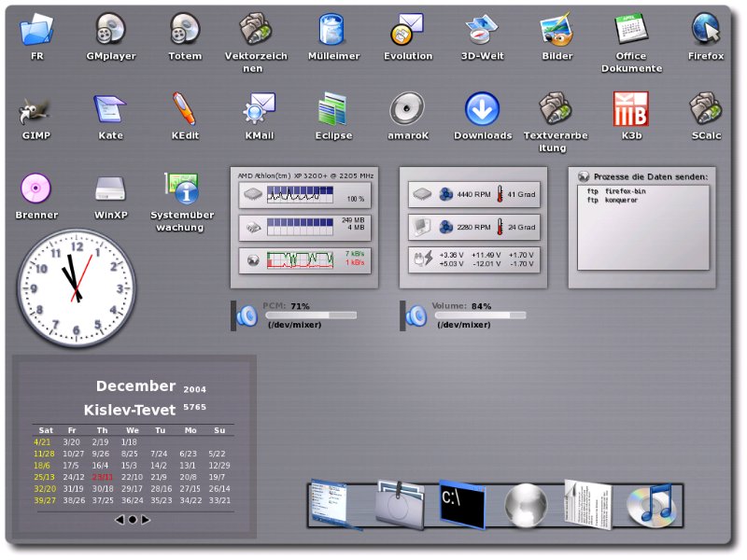The image size is (747, 560).
Task: Click the December 2004 calendar heading
Action: click(151, 386)
